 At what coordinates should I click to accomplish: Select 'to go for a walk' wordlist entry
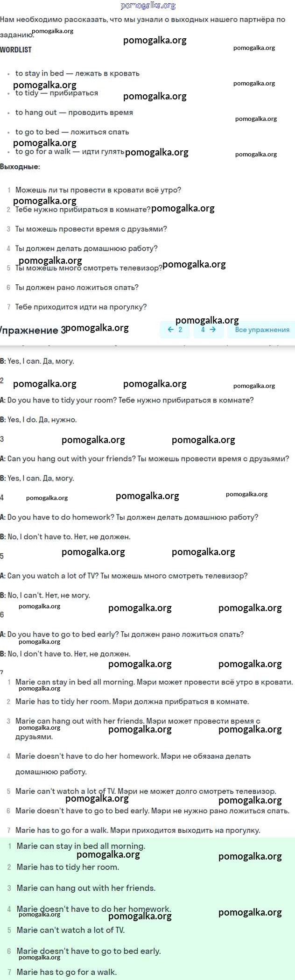pos(70,152)
